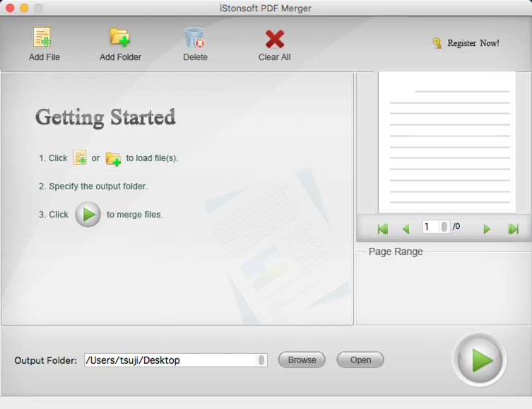Screen dimensions: 532x409
Task: Click the Clear All red X icon
Action: coord(275,39)
